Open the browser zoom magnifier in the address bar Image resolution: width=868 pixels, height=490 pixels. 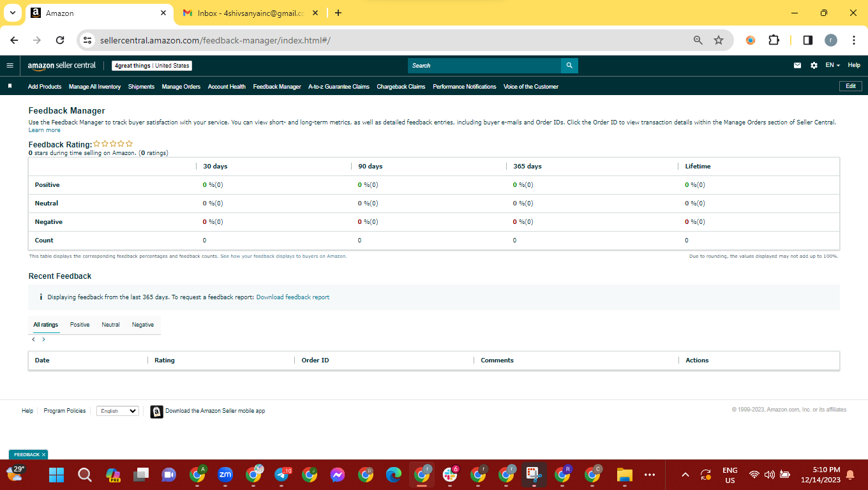click(x=698, y=40)
